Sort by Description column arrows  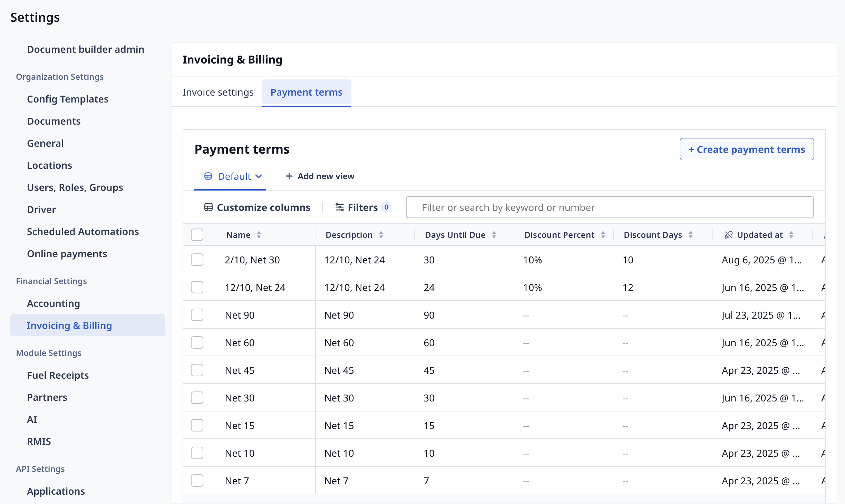(x=381, y=235)
